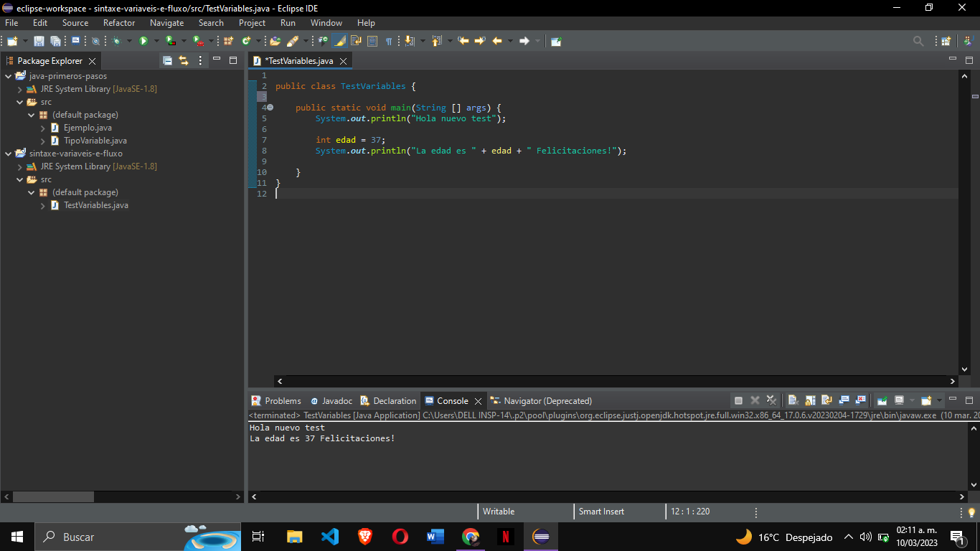Viewport: 980px width, 551px height.
Task: Expand the TipoVariable.java node
Action: tap(43, 141)
